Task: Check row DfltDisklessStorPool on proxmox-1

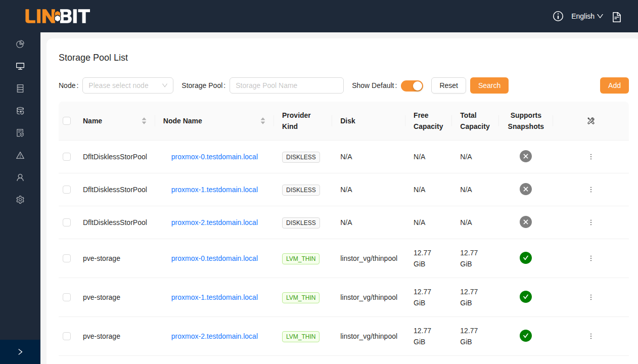Action: pyautogui.click(x=67, y=190)
